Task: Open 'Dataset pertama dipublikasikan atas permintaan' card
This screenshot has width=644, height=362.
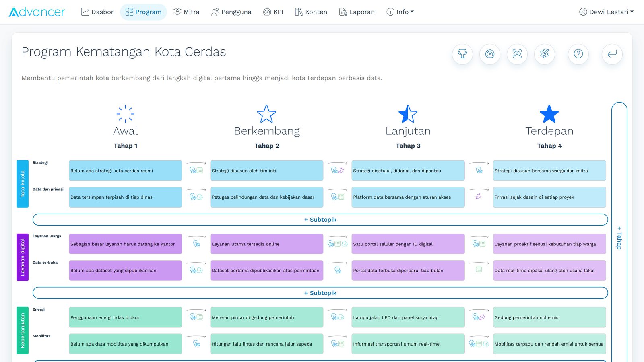Action: 267,270
